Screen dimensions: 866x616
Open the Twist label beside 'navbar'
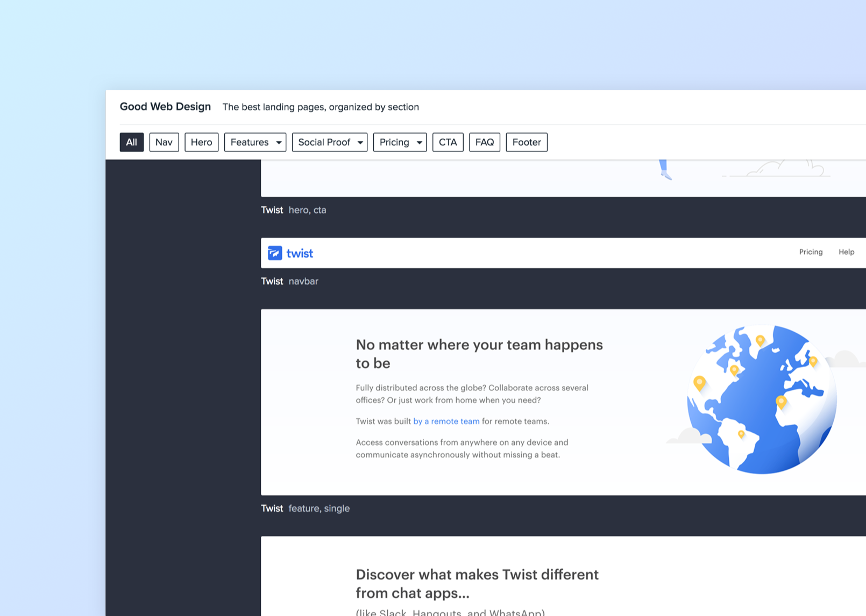[272, 281]
